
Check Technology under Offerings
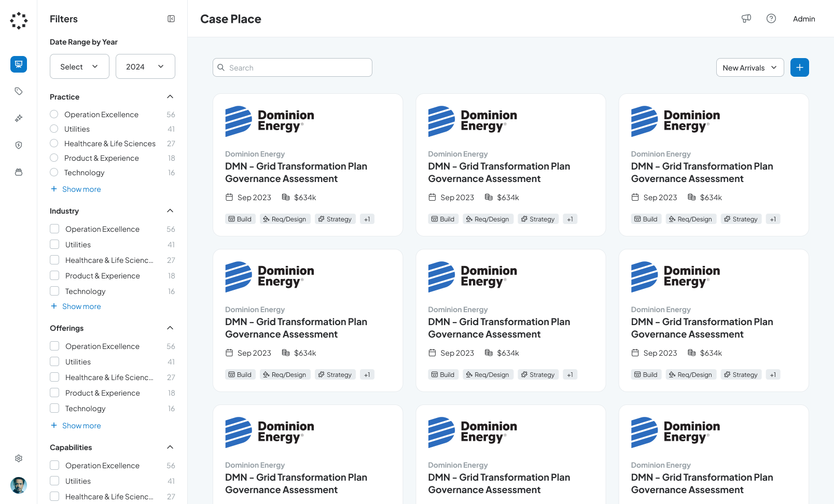54,408
